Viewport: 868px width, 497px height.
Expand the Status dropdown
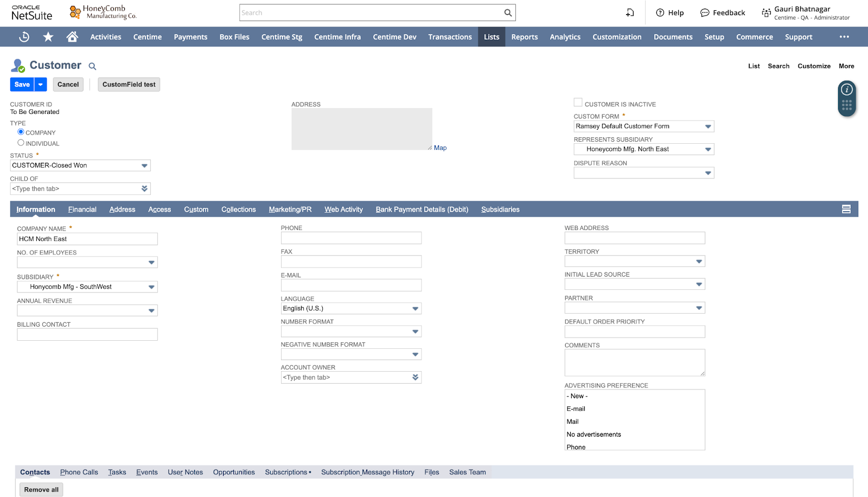[x=144, y=165]
